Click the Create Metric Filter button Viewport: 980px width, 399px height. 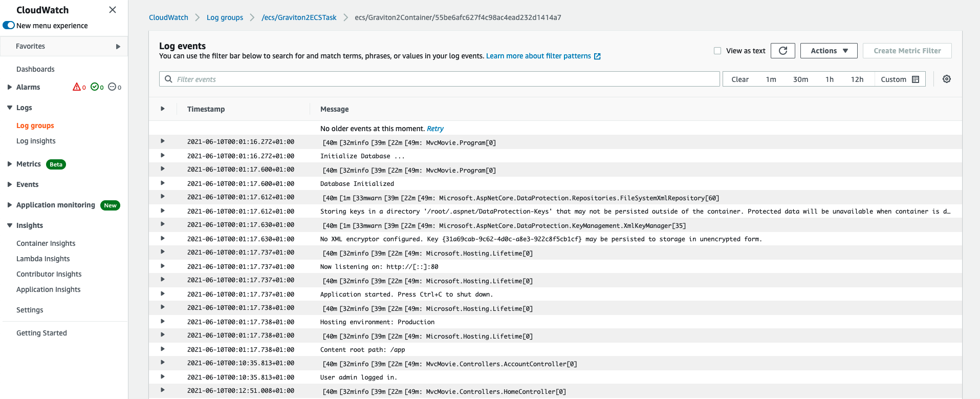(x=907, y=51)
